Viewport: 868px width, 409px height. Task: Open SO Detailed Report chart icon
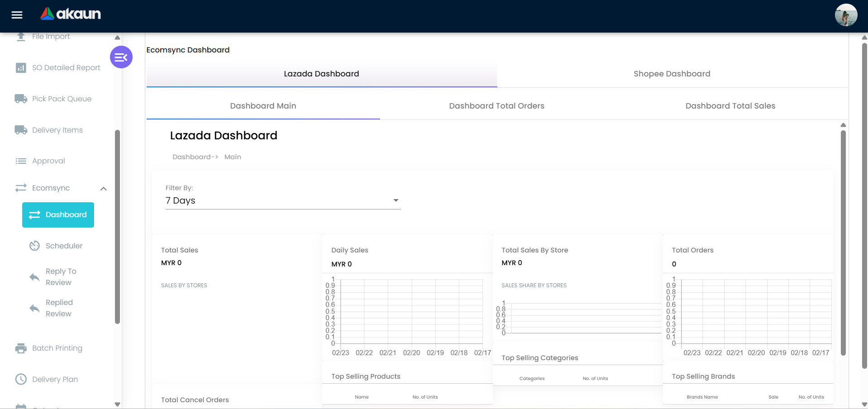click(21, 68)
